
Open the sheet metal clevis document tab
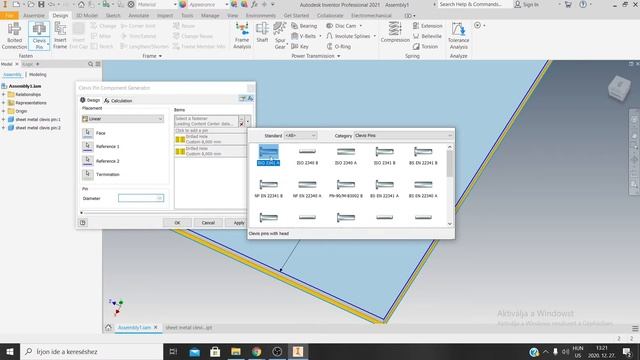pyautogui.click(x=189, y=327)
